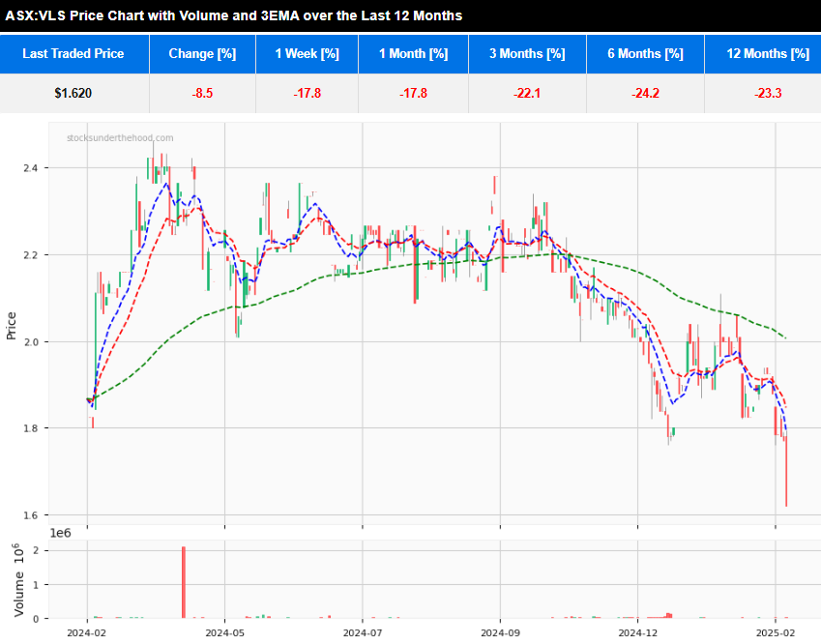Image resolution: width=821 pixels, height=644 pixels.
Task: Select the -8.5 change value
Action: pyautogui.click(x=202, y=93)
